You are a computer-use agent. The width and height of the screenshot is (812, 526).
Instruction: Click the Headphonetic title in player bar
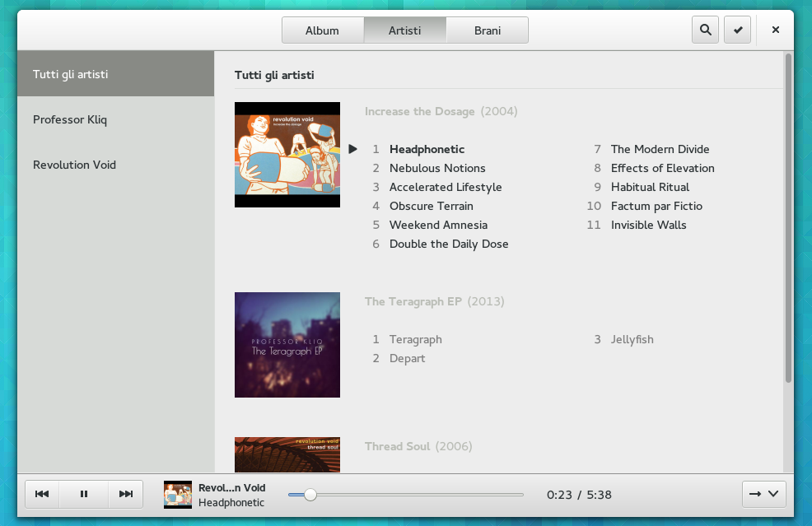[231, 503]
